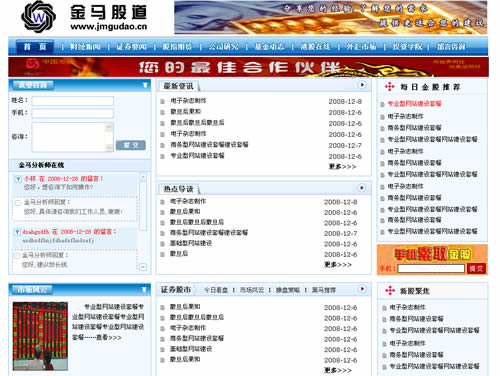The width and height of the screenshot is (500, 376).
Task: Click the 金马股道 logo emblem
Action: click(38, 17)
